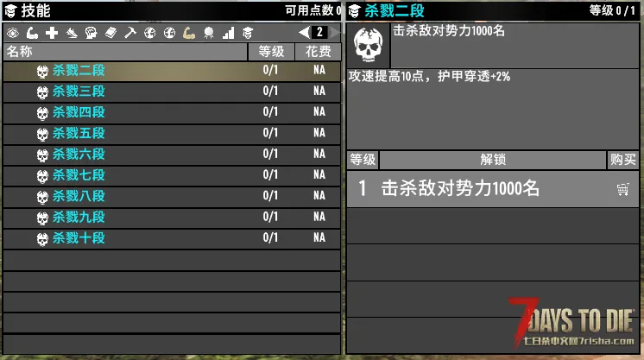
Task: Click description 攻速提高10点，护甲穿透+2%
Action: [429, 77]
